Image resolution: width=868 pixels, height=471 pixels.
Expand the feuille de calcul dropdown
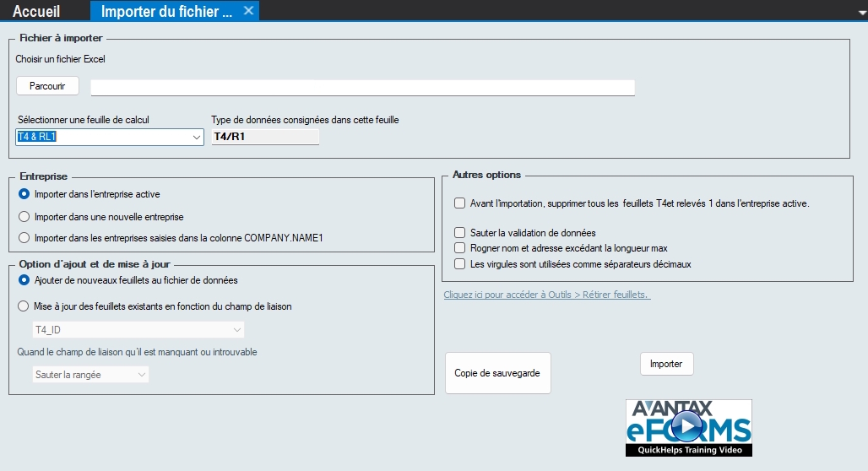click(x=196, y=137)
